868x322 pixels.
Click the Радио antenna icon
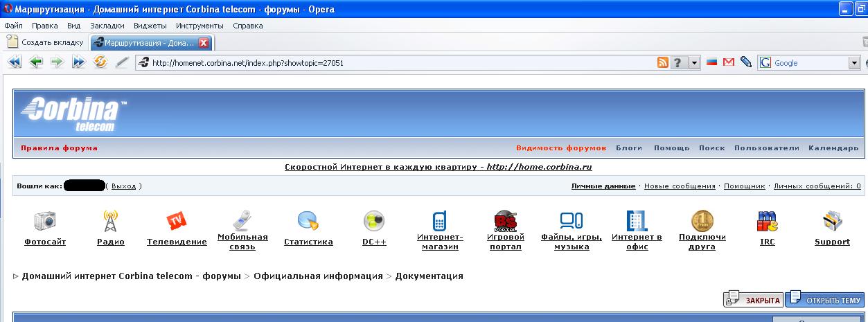point(111,221)
